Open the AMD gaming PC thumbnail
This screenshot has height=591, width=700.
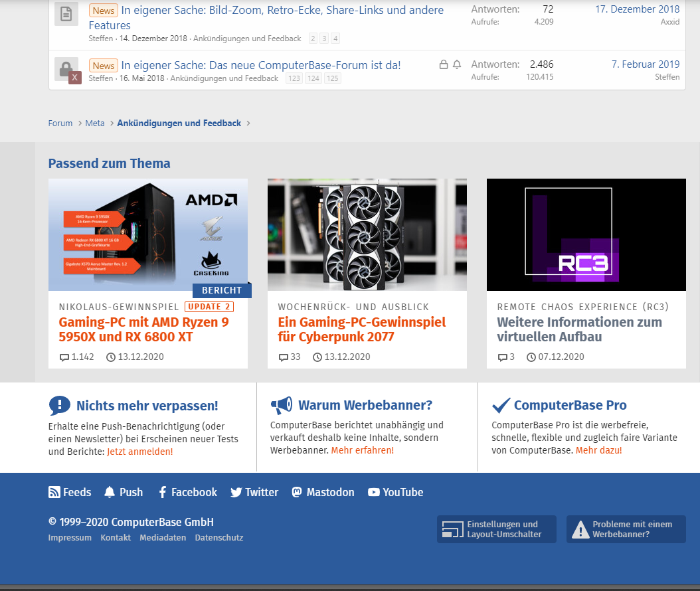[147, 235]
